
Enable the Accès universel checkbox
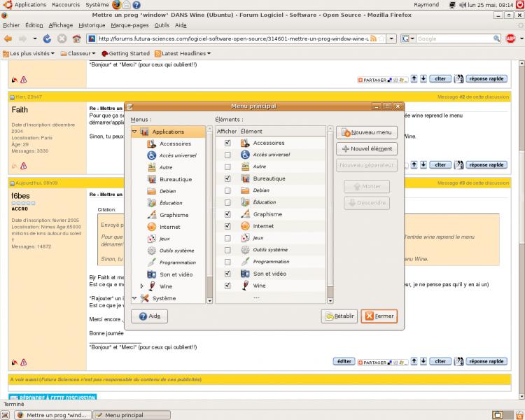tap(227, 155)
